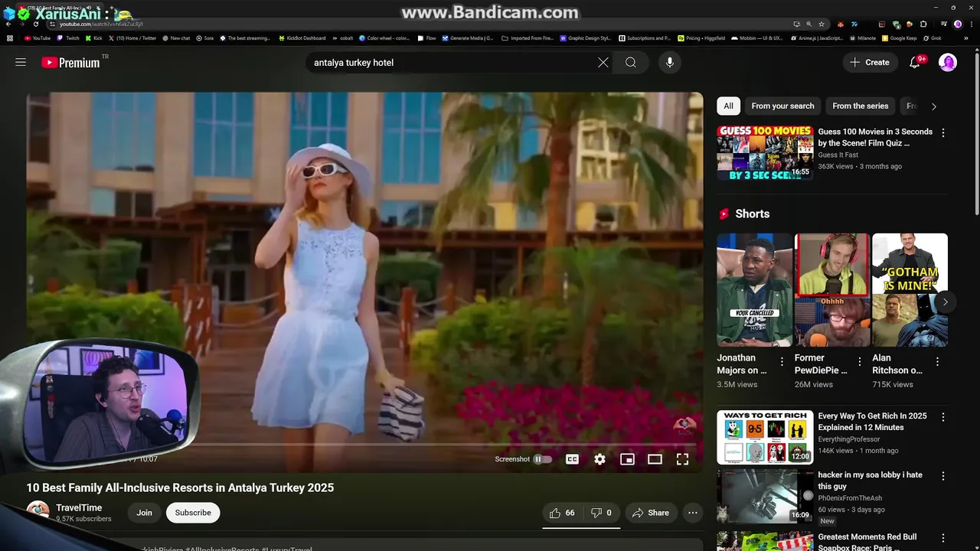
Task: Open the Former PewDiePie short
Action: click(x=832, y=290)
